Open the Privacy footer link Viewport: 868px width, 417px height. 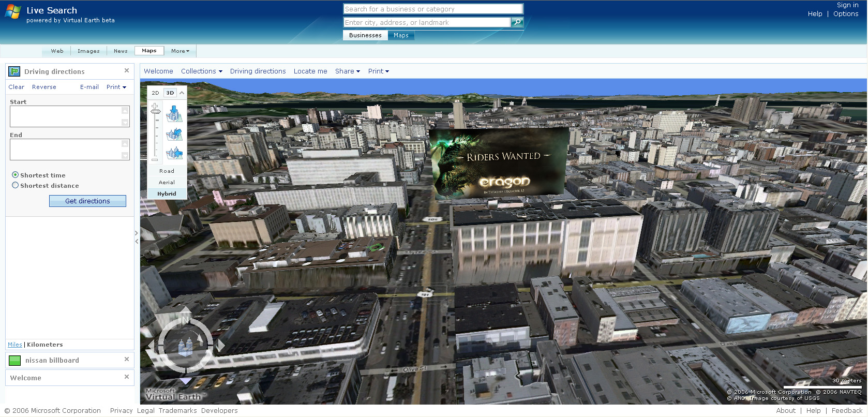pyautogui.click(x=121, y=410)
